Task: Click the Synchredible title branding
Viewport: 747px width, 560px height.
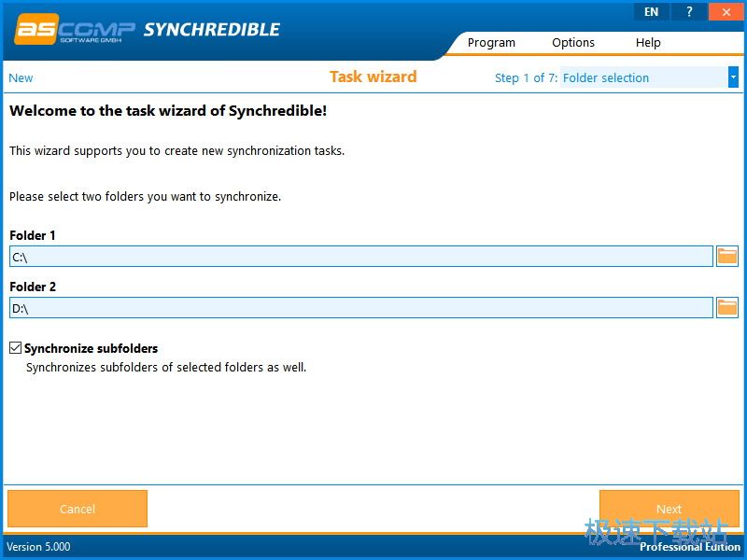Action: [213, 29]
